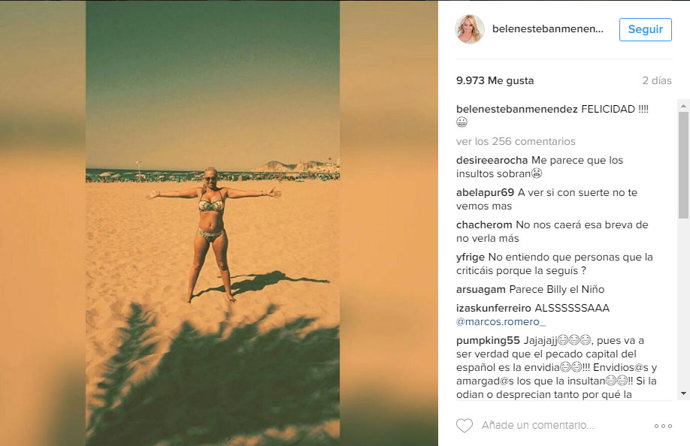The width and height of the screenshot is (690, 446).
Task: Click the comments scrollbar down arrow
Action: tap(683, 393)
